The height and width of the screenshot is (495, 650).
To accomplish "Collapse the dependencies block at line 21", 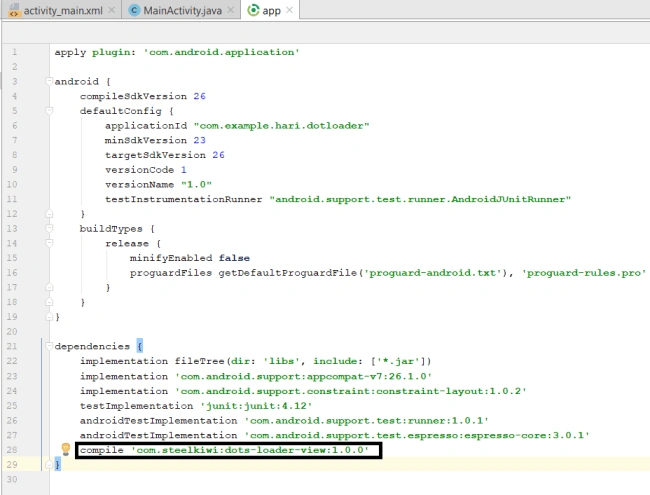I will (49, 346).
